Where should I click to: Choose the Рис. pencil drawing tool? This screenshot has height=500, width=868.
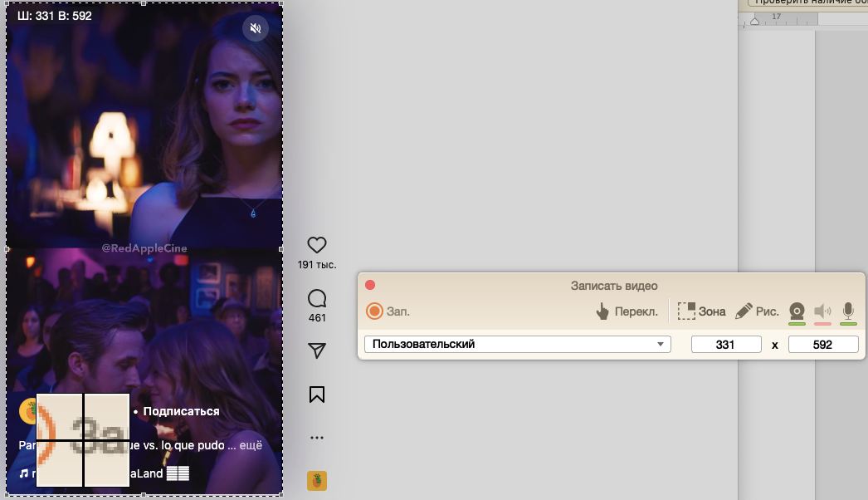click(x=757, y=311)
